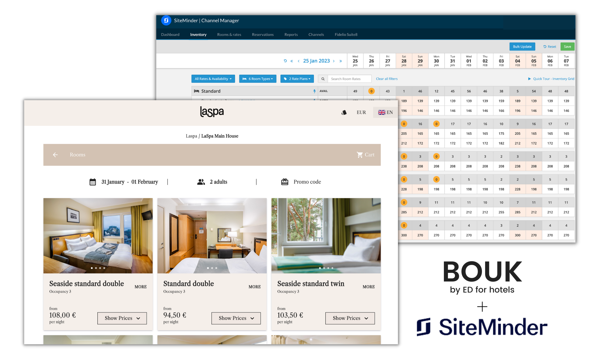
Task: Expand the 2 Rate Plans dropdown
Action: click(297, 79)
